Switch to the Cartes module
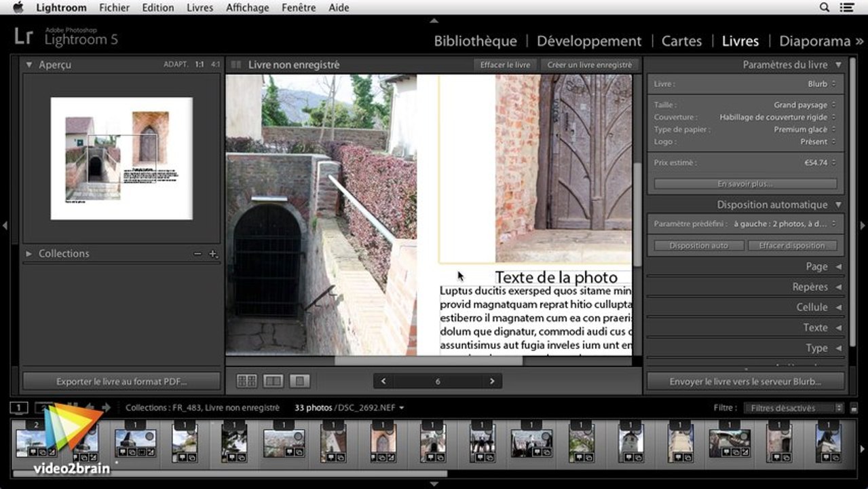Screen dimensions: 868x489 click(681, 41)
